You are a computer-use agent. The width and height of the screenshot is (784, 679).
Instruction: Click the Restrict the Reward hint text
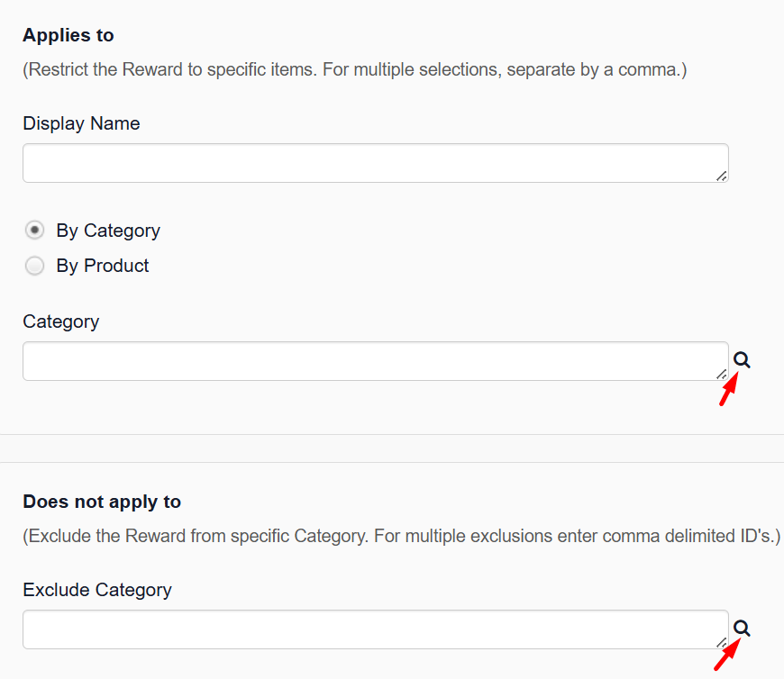tap(355, 69)
